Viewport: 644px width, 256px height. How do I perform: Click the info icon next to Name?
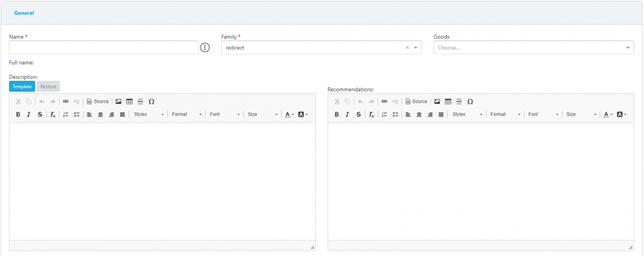pyautogui.click(x=205, y=47)
